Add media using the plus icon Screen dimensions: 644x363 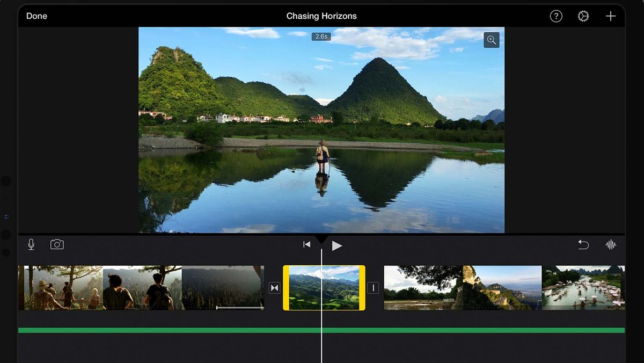[611, 16]
